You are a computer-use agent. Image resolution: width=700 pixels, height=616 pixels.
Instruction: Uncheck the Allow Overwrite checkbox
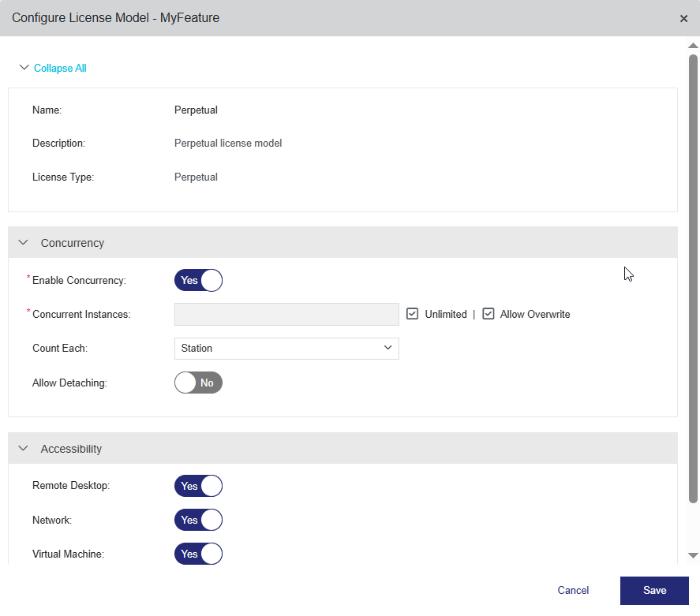pyautogui.click(x=489, y=314)
